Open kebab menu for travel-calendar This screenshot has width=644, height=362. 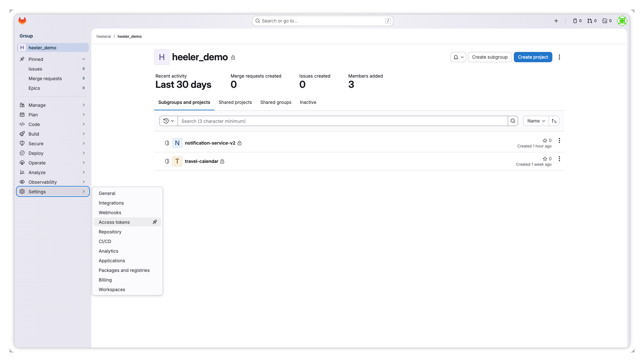coord(559,159)
